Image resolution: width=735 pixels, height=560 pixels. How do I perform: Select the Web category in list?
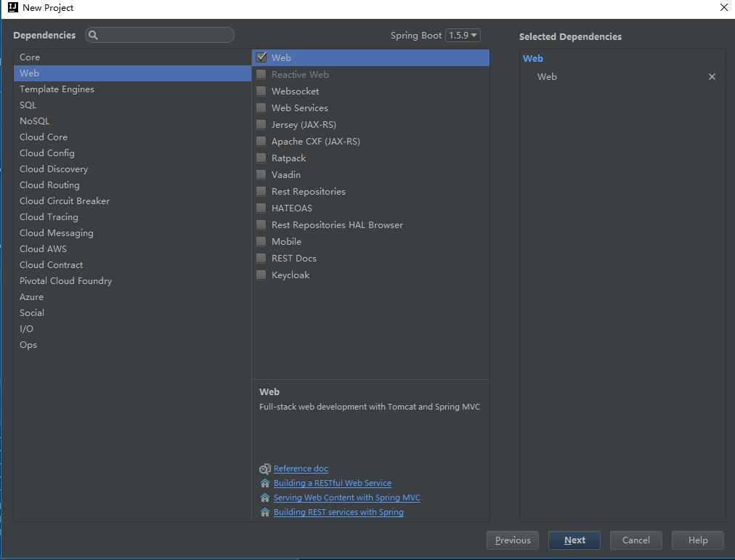coord(132,73)
